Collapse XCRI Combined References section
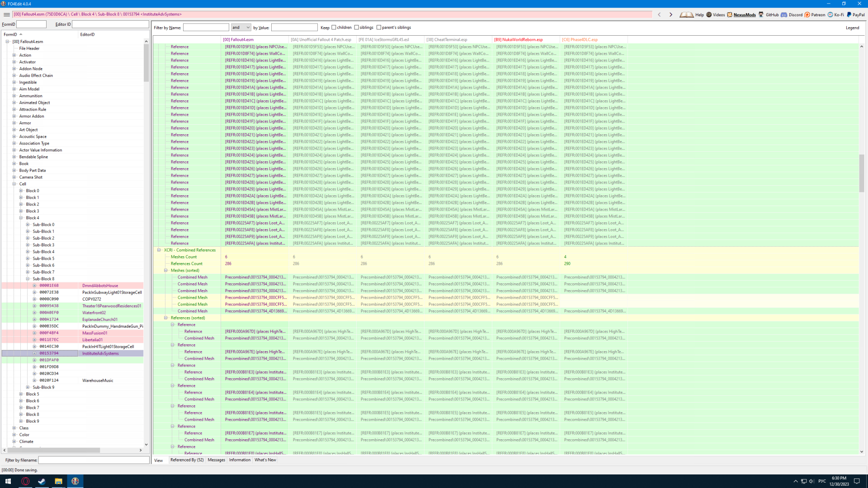The image size is (868, 488). pos(159,250)
